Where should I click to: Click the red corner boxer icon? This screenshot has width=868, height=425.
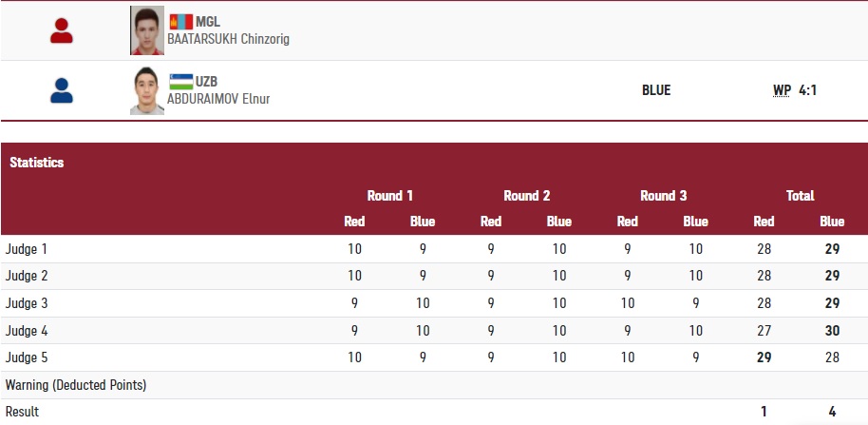[62, 30]
